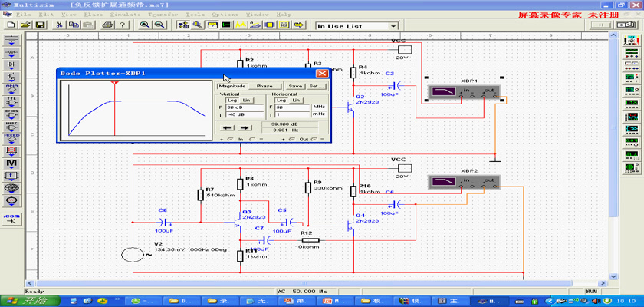Change the horizontal I unit mHz
The image size is (644, 307).
coord(319,114)
